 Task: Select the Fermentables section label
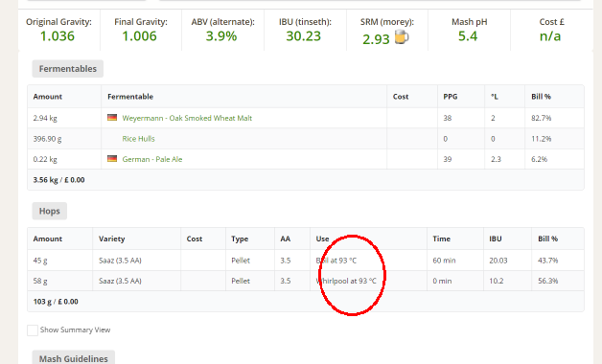[x=67, y=69]
